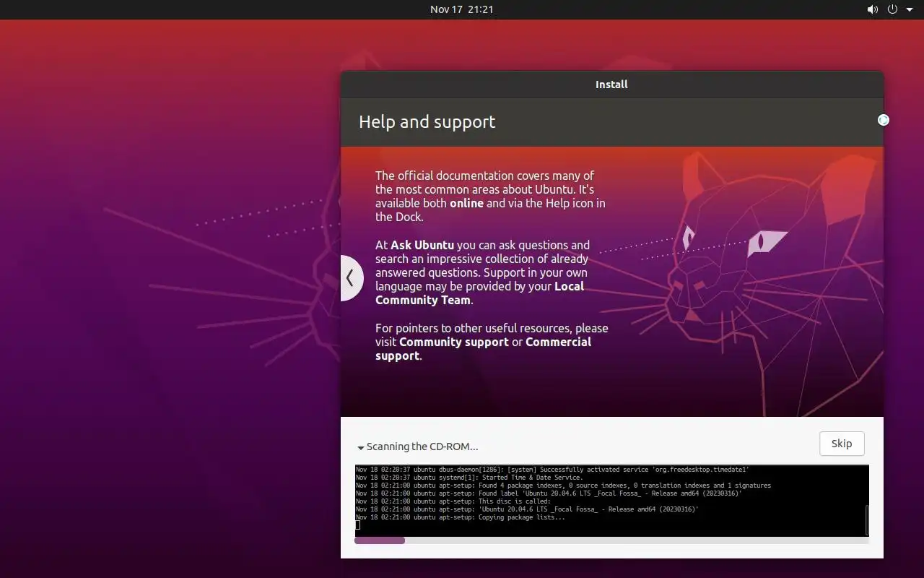Click the terminal cursor in log output
Screen dimensions: 924x578
tap(357, 525)
